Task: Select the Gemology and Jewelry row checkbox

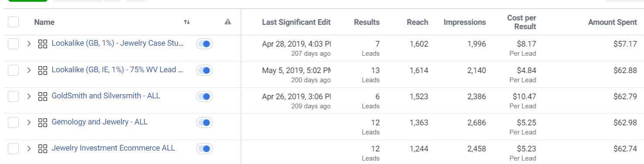Action: tap(13, 123)
